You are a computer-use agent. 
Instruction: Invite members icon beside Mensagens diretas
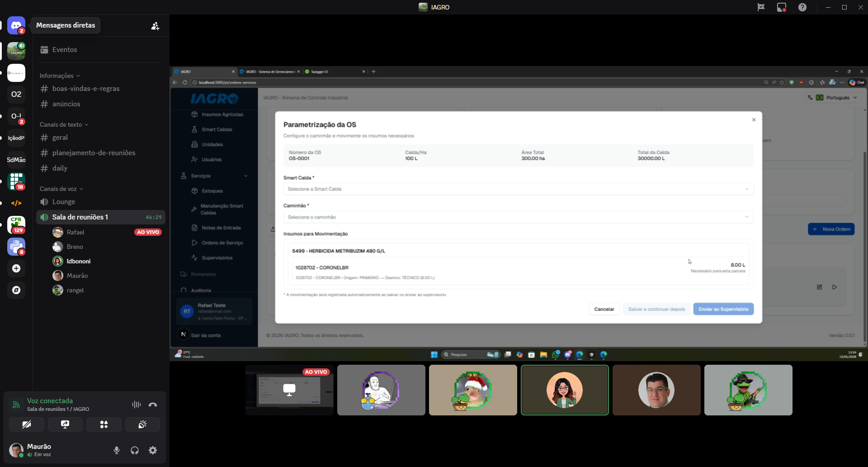point(155,26)
